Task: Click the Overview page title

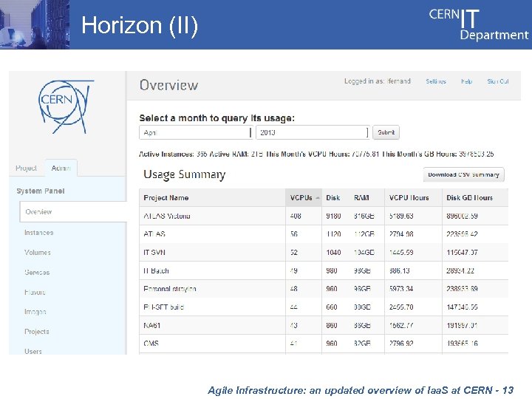Action: (x=168, y=85)
